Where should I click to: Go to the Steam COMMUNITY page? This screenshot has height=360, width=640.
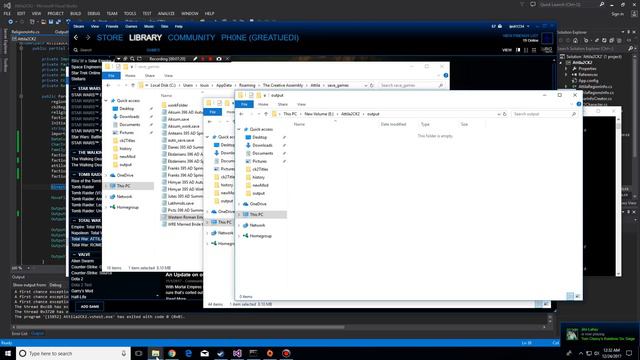pyautogui.click(x=191, y=38)
